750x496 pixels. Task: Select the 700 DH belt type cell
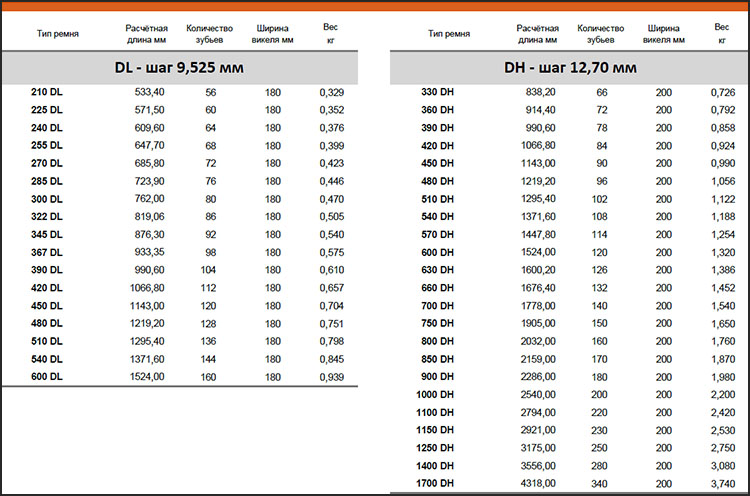(x=437, y=306)
